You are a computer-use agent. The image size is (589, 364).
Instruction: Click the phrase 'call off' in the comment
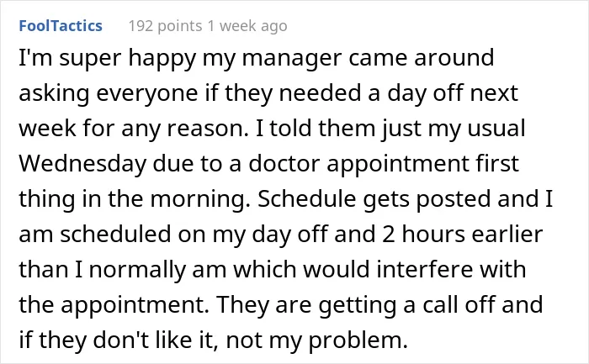click(459, 304)
